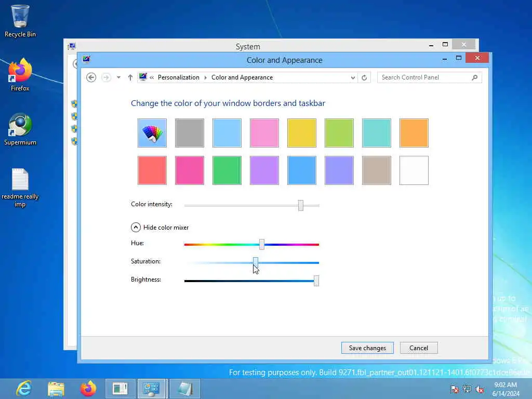This screenshot has height=399, width=532.
Task: Maximize the Color and Appearance window
Action: point(459,58)
